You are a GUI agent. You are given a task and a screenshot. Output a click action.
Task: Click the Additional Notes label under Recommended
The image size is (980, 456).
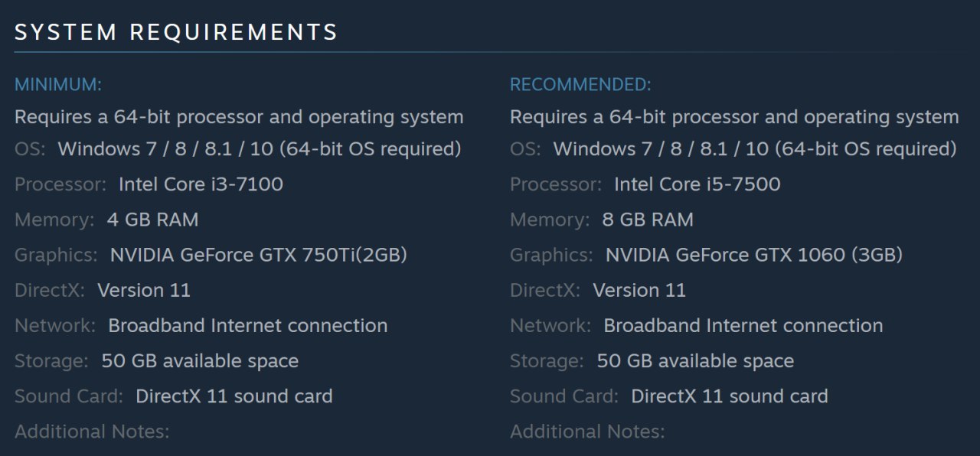587,432
